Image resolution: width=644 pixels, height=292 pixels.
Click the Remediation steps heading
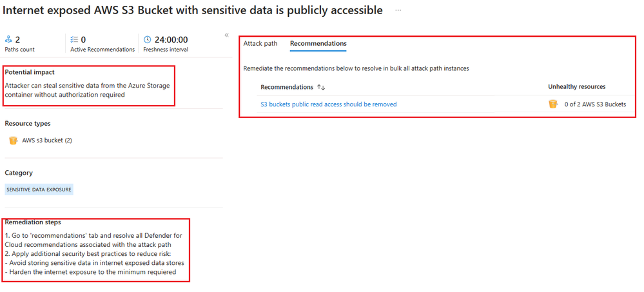(33, 222)
